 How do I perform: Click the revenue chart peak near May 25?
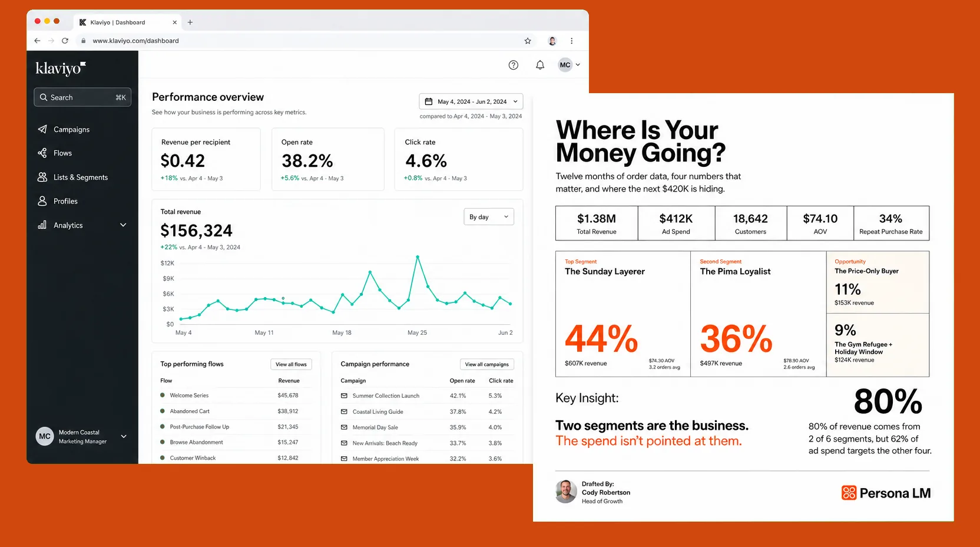[x=418, y=257]
